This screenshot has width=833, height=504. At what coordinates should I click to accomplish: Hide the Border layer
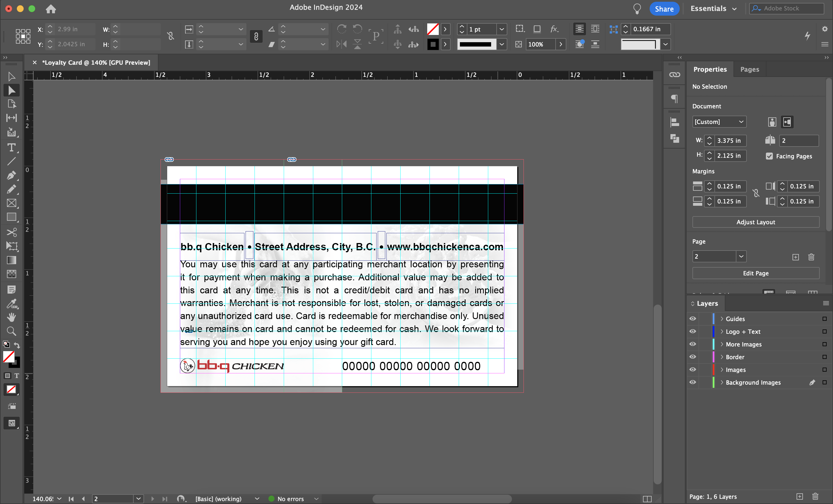pos(693,357)
